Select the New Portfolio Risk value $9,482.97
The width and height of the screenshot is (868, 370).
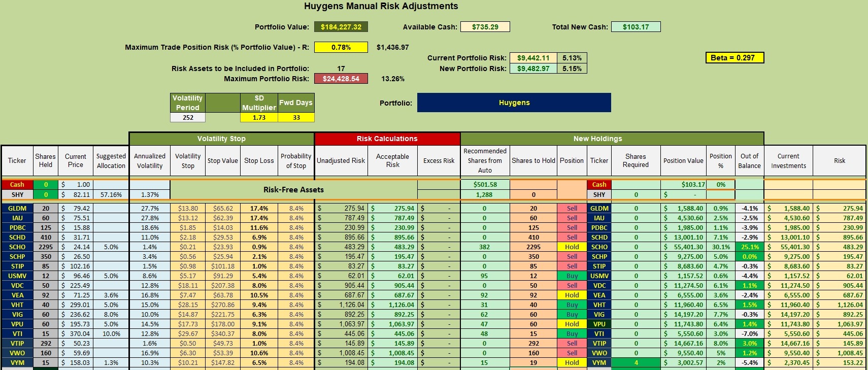click(533, 69)
